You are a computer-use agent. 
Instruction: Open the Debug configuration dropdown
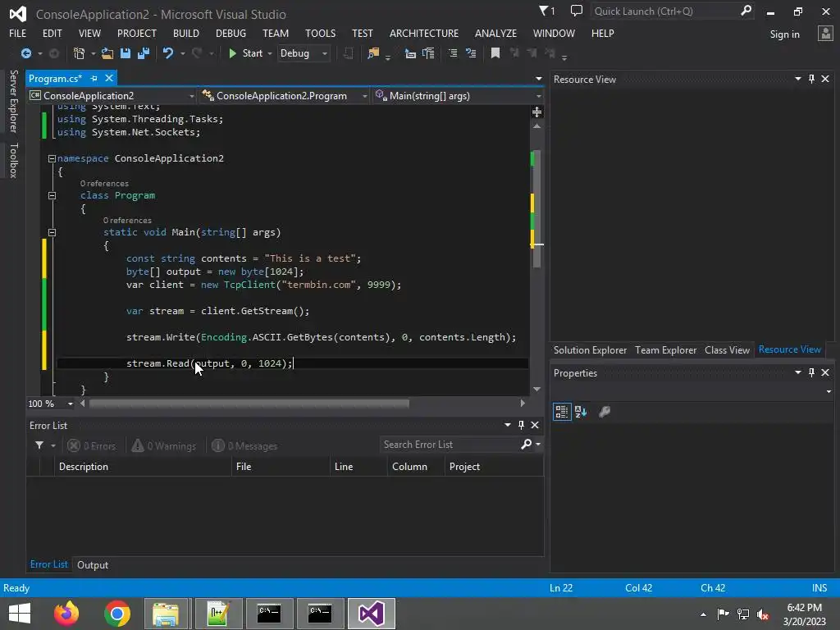[304, 53]
